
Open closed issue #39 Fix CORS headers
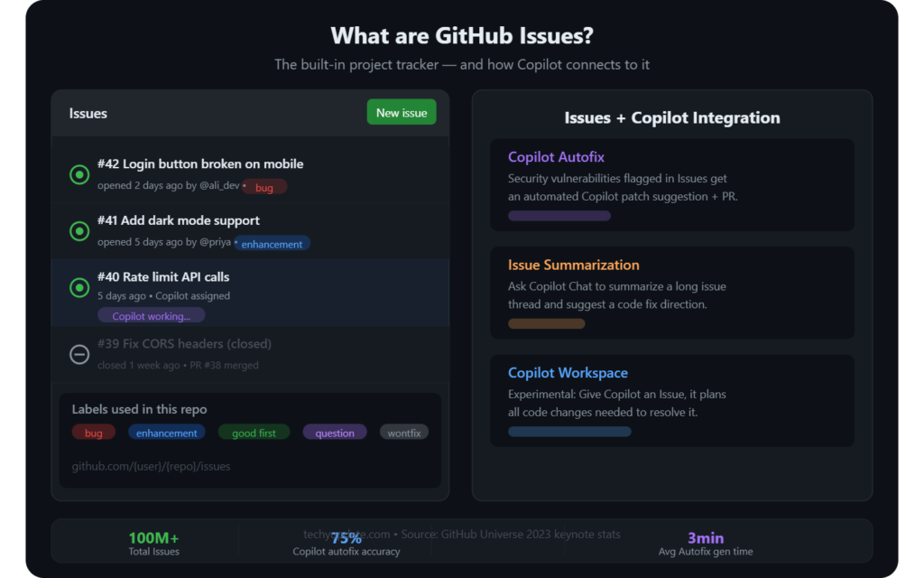pyautogui.click(x=184, y=344)
